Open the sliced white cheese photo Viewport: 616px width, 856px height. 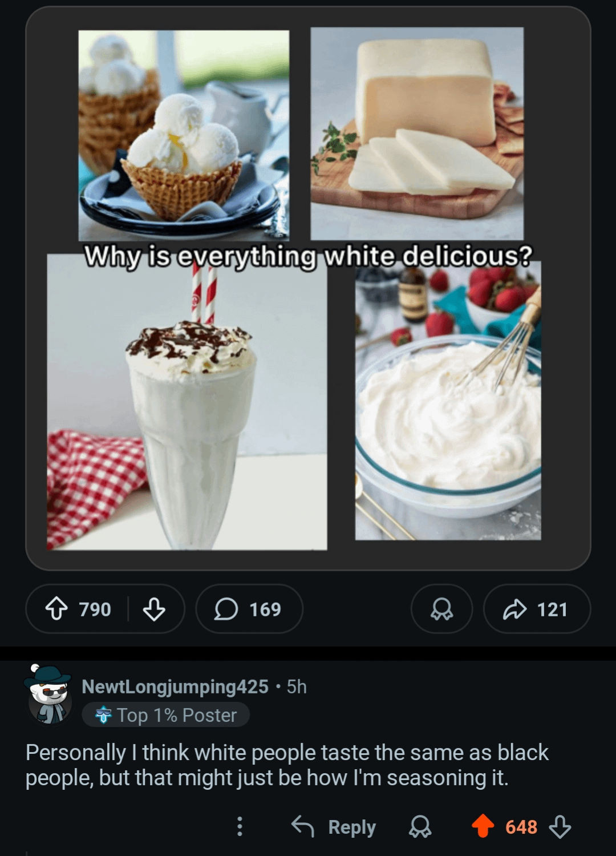[x=417, y=134]
